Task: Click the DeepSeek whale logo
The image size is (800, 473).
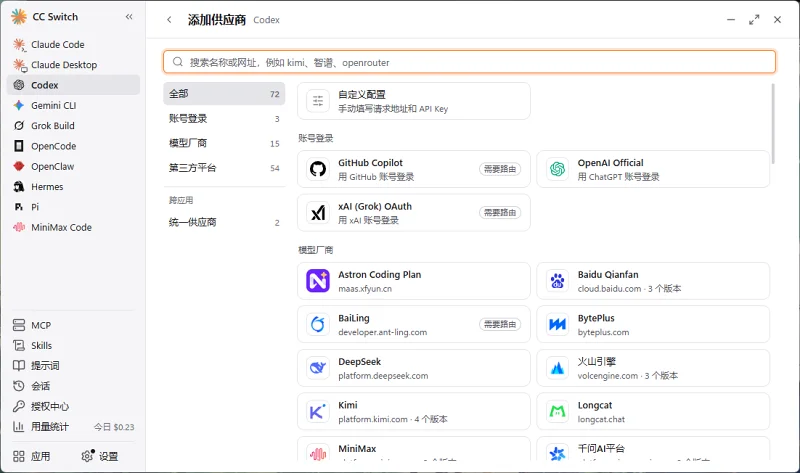Action: 318,368
